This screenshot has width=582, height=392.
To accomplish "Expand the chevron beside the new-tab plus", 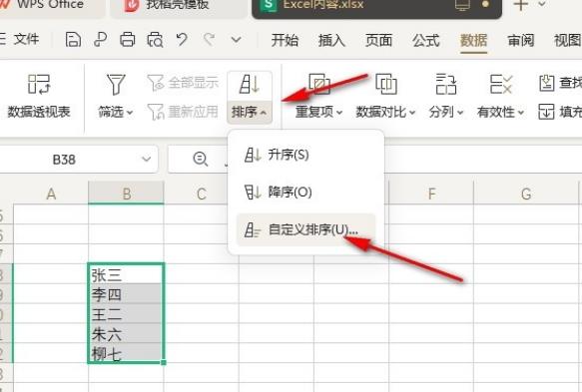I will click(542, 4).
